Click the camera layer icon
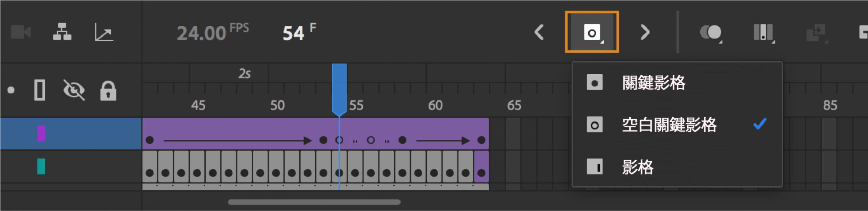Screen dimensions: 868x211 point(20,33)
